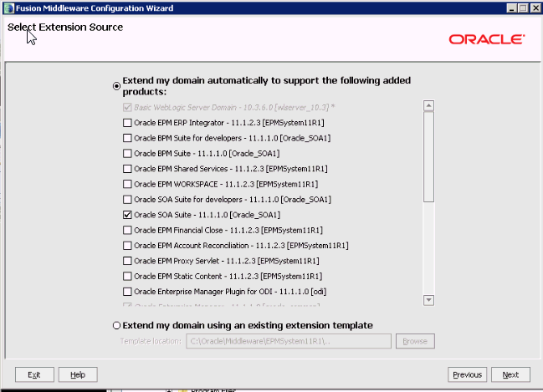Minimize the Configuration Wizard window

click(511, 8)
